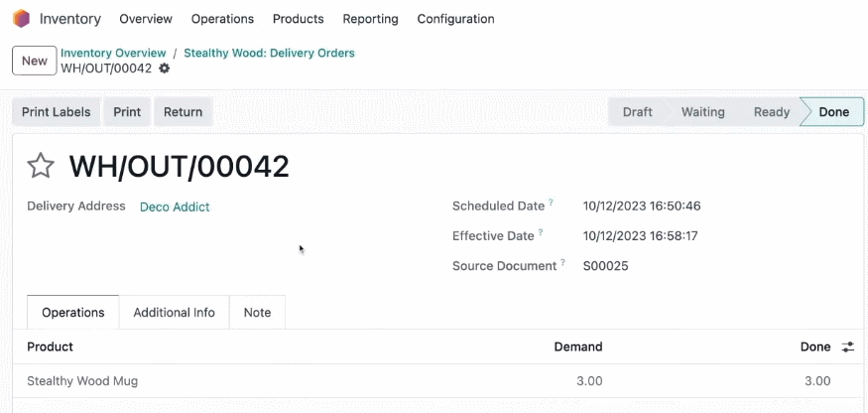Click the help tooltip next to Source Document
The height and width of the screenshot is (413, 868).
click(562, 262)
